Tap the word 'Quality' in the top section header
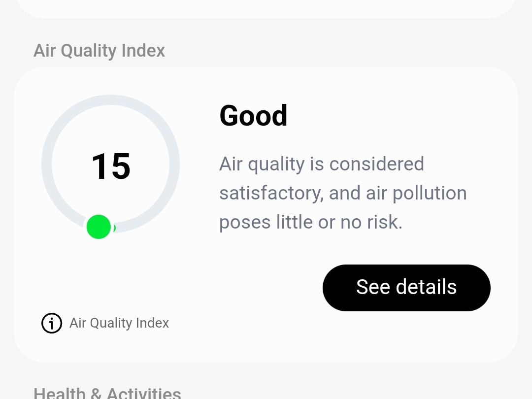This screenshot has height=399, width=532. [89, 51]
